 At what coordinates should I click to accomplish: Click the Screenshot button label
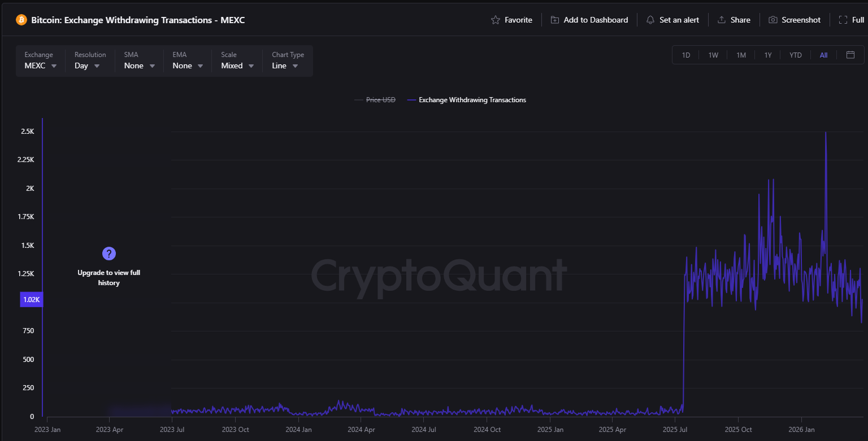coord(801,20)
